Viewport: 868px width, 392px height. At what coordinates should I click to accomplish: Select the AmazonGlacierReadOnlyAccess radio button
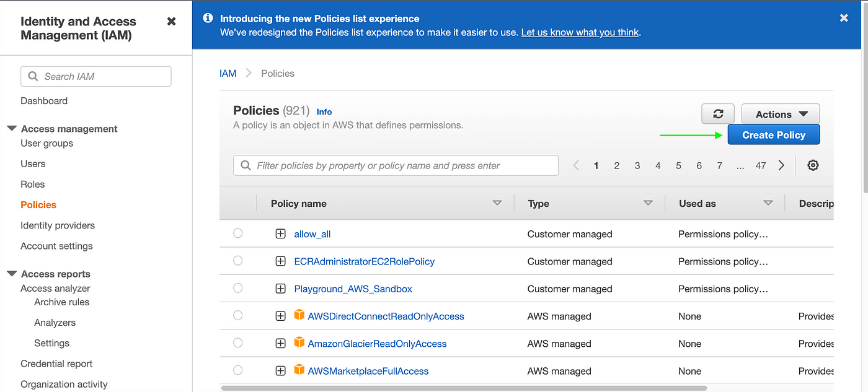[x=238, y=342]
